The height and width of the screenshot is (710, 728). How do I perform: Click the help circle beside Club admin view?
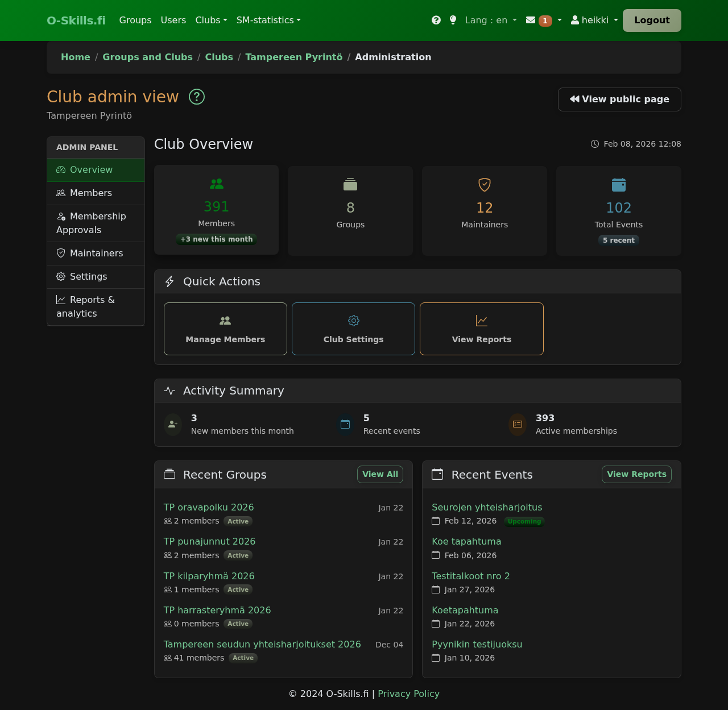point(196,97)
